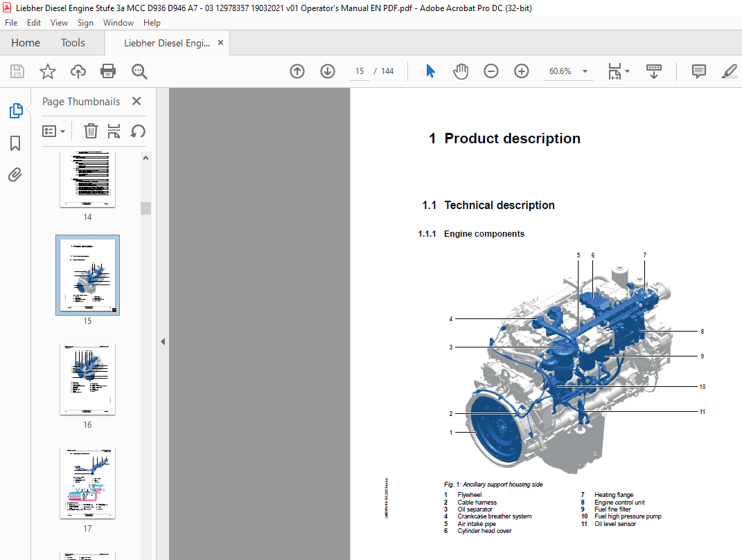The width and height of the screenshot is (742, 560).
Task: Open thumbnail options dropdown menu
Action: point(53,131)
